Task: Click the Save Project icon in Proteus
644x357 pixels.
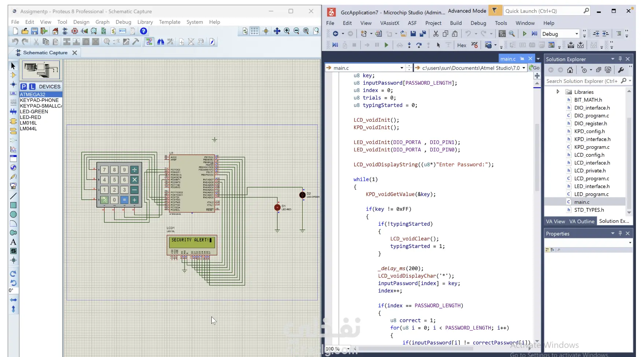Action: (x=34, y=31)
